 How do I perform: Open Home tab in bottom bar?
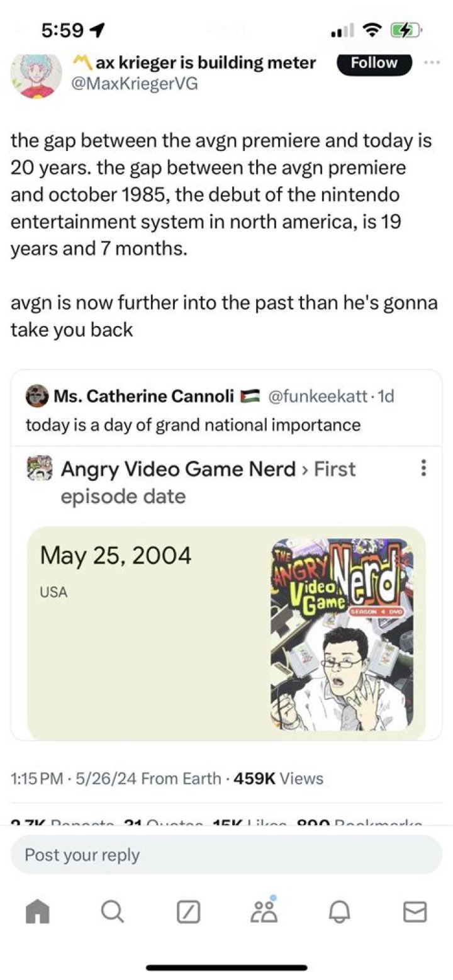click(38, 912)
